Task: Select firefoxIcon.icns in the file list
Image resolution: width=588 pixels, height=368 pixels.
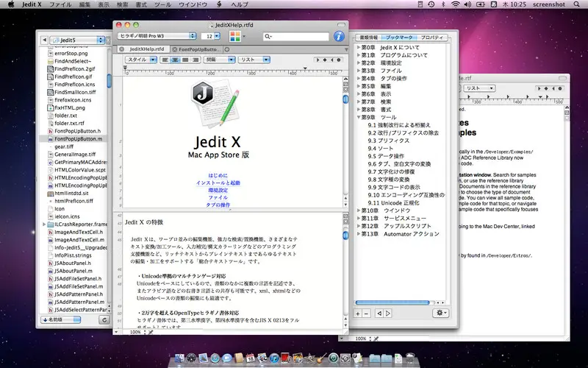Action: click(73, 100)
